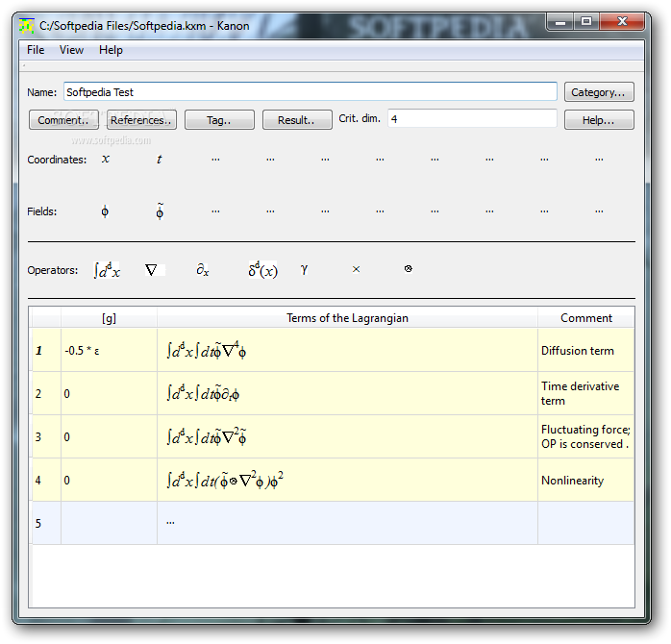Click the Fluctuating force comment cell

pyautogui.click(x=585, y=437)
